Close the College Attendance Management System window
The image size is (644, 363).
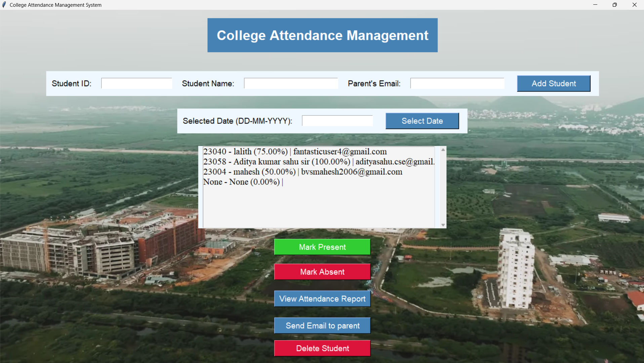pyautogui.click(x=635, y=5)
